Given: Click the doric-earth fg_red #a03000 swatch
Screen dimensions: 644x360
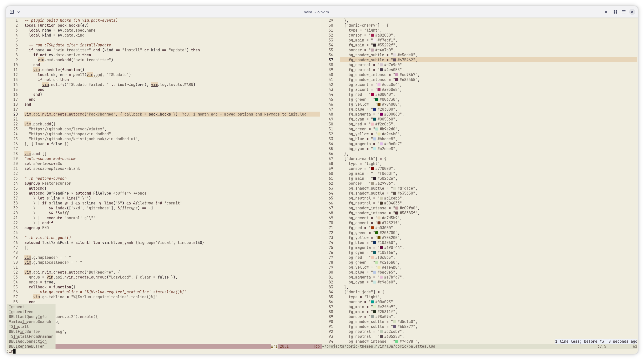Looking at the screenshot, I should tap(372, 228).
